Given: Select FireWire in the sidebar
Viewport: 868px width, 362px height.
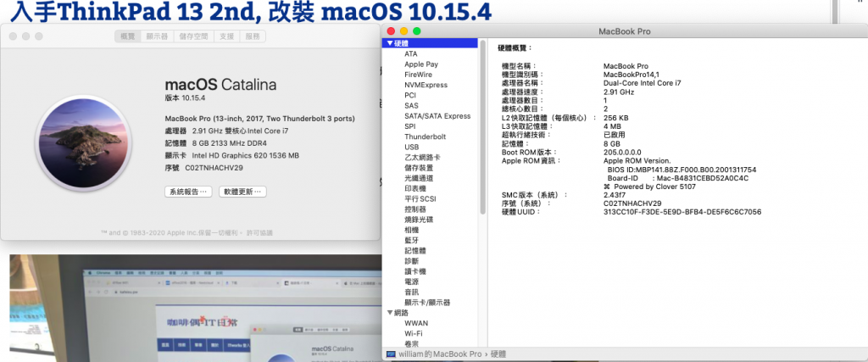Looking at the screenshot, I should pos(418,74).
